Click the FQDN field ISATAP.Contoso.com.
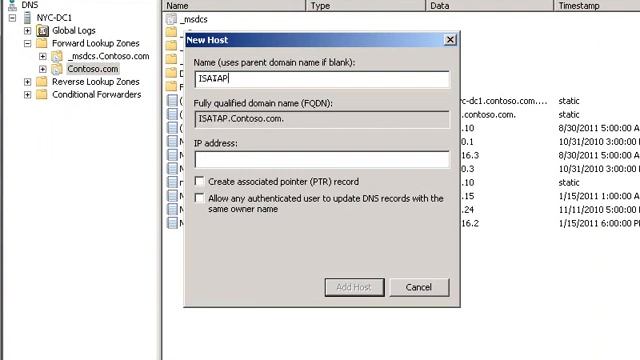 pyautogui.click(x=322, y=119)
